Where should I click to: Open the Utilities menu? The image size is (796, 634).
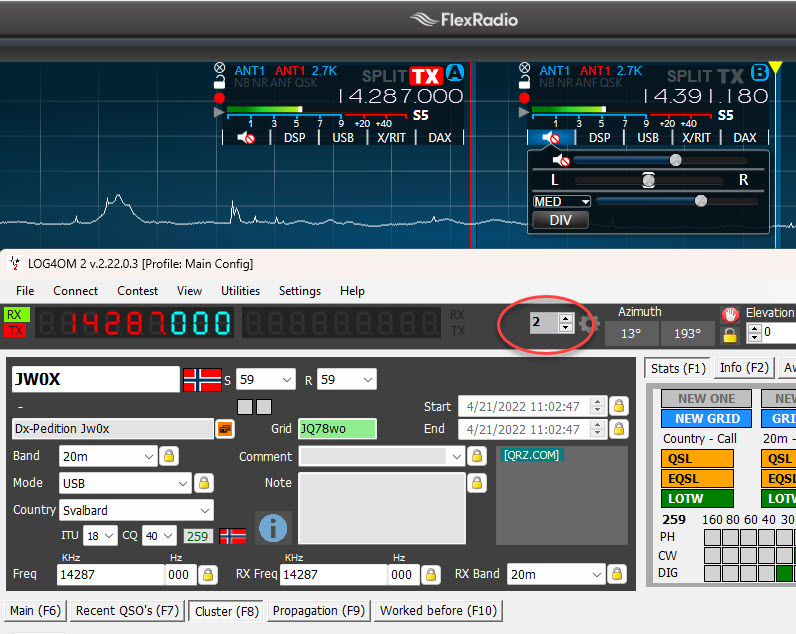pyautogui.click(x=241, y=291)
